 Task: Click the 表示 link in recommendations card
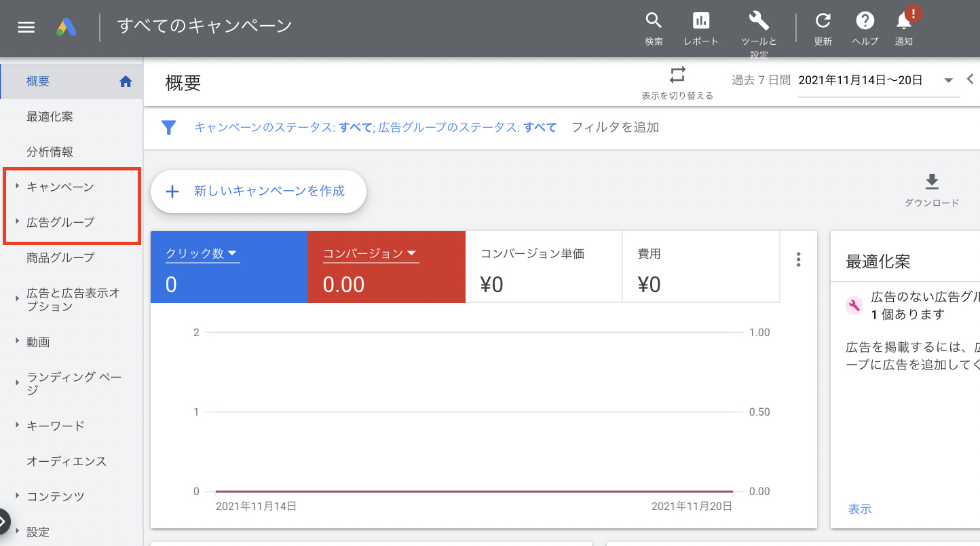(859, 509)
